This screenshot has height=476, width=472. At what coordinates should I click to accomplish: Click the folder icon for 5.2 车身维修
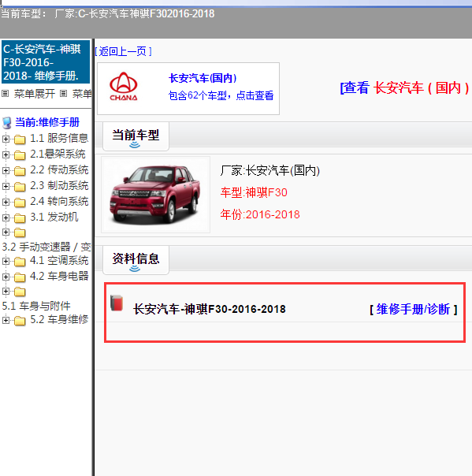pyautogui.click(x=20, y=321)
